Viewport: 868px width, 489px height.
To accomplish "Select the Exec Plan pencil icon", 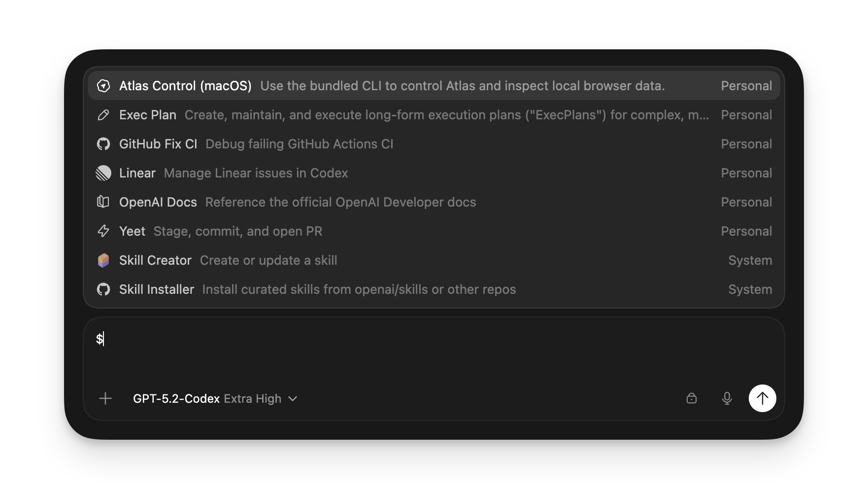I will click(103, 114).
